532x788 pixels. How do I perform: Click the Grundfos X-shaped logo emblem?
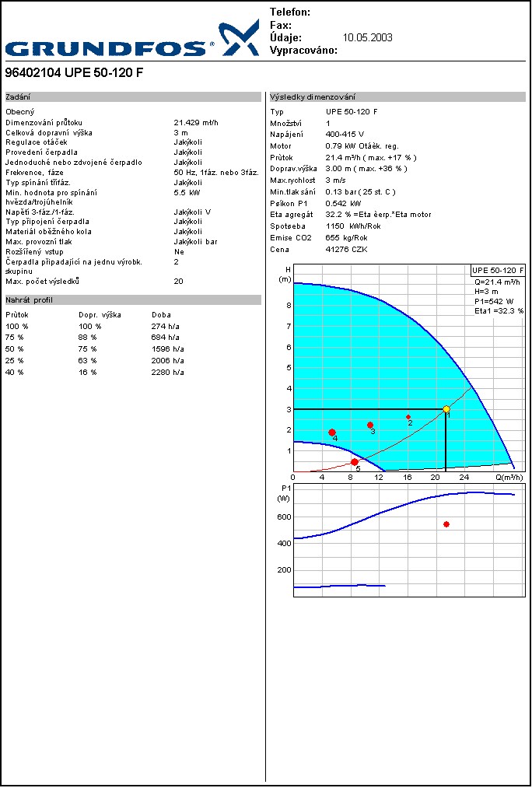coord(238,38)
